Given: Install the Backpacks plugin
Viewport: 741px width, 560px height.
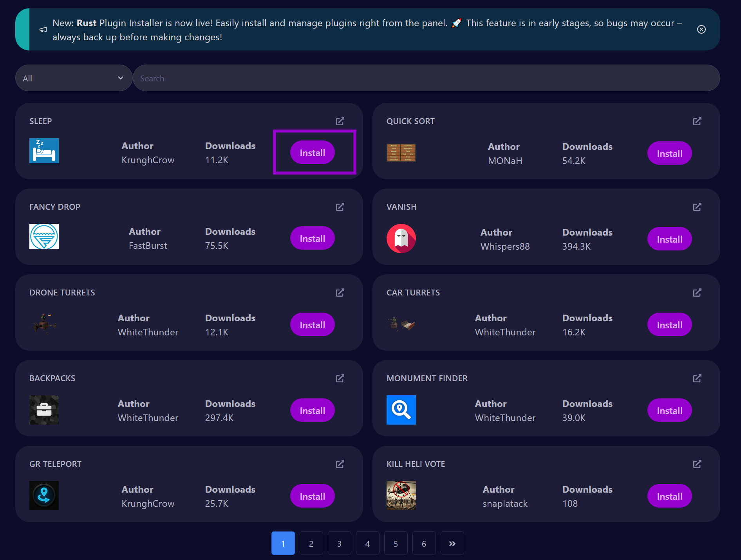Looking at the screenshot, I should (312, 410).
